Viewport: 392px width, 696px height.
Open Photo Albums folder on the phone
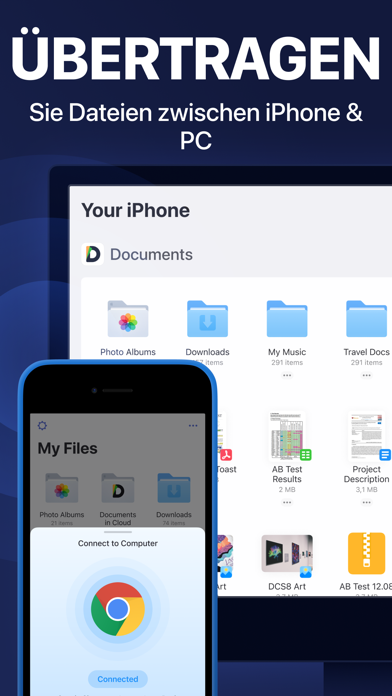tap(62, 488)
